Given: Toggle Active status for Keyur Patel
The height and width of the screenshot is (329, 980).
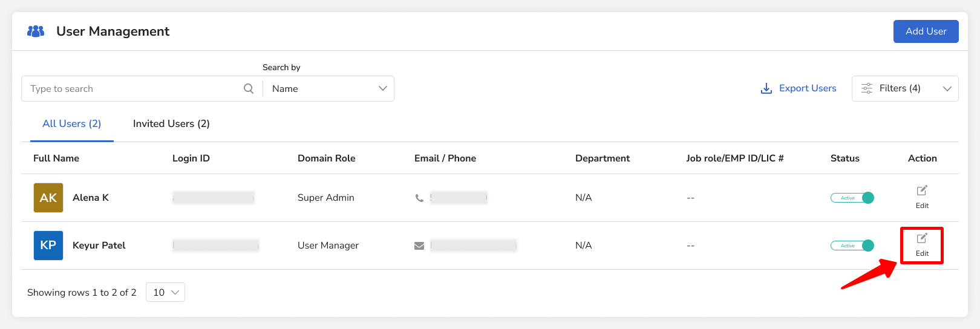Looking at the screenshot, I should (852, 246).
